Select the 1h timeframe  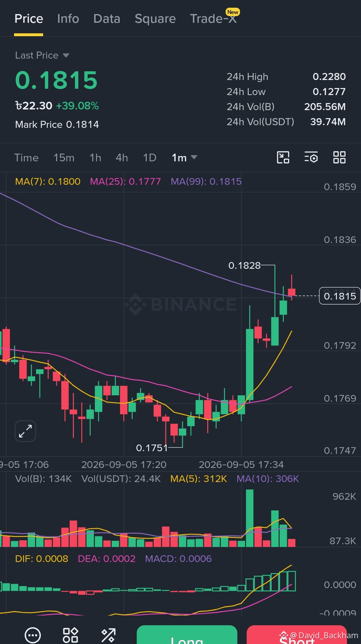click(95, 158)
